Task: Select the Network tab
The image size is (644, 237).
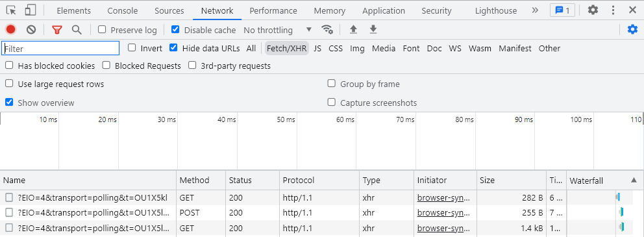Action: [x=217, y=10]
